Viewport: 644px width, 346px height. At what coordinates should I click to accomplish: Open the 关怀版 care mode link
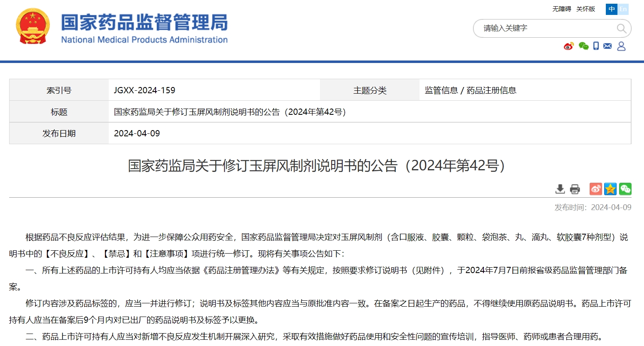point(585,9)
